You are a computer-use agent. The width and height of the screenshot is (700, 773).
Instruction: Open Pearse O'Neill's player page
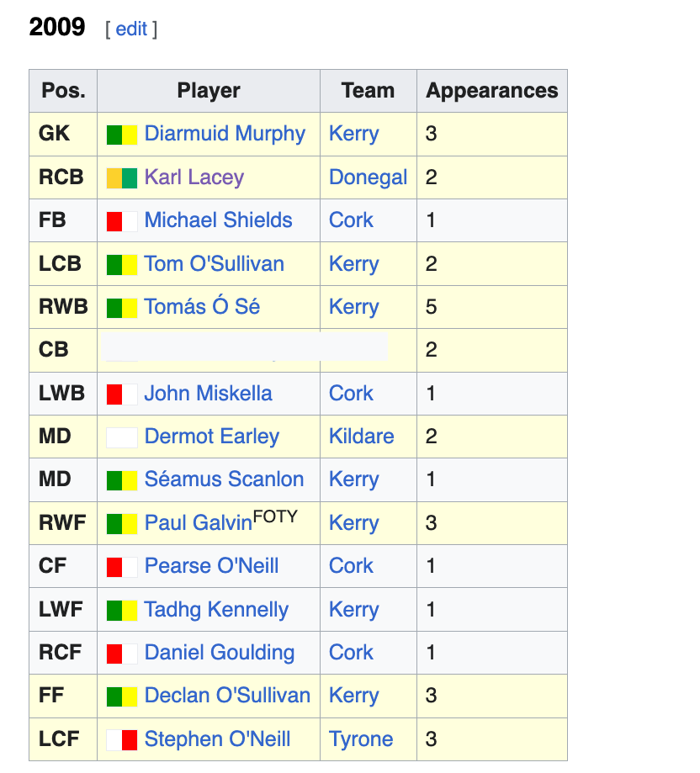point(211,566)
